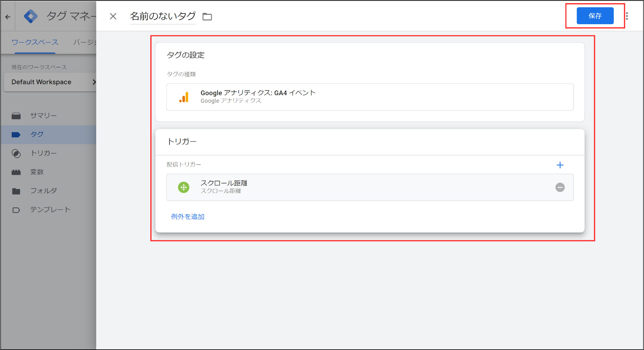Click the テンプレート outline tag icon
644x350 pixels.
click(x=16, y=210)
